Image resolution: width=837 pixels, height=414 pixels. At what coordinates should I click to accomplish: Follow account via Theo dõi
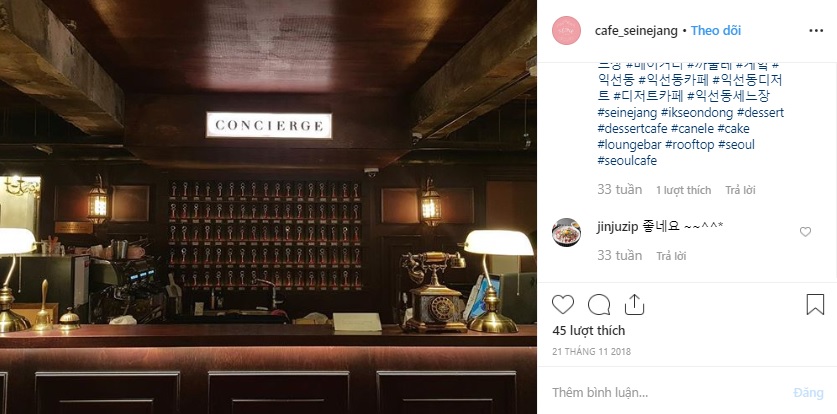point(716,30)
